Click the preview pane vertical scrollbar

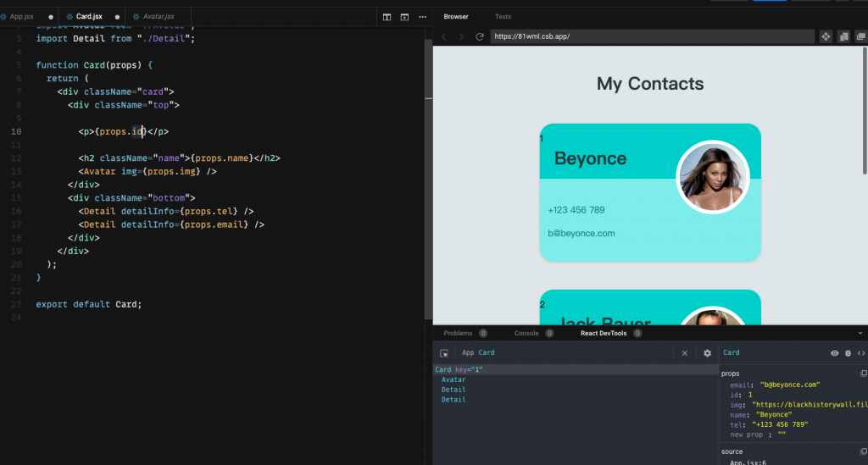click(865, 111)
